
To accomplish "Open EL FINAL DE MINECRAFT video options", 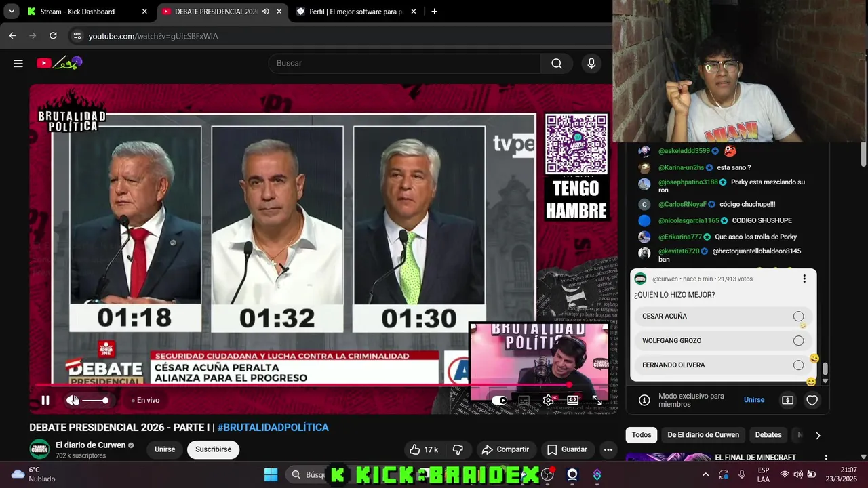I will coord(826,457).
